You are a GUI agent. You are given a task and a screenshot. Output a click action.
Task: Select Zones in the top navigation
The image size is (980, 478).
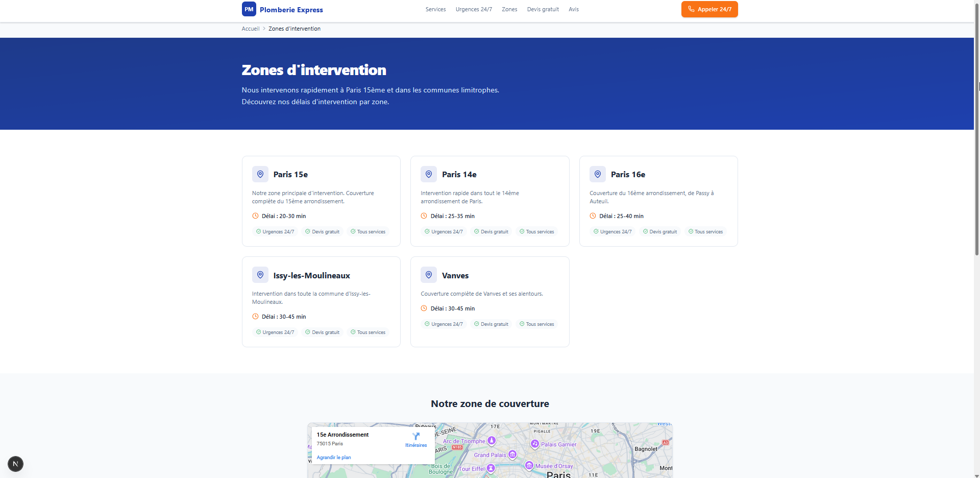pyautogui.click(x=509, y=9)
